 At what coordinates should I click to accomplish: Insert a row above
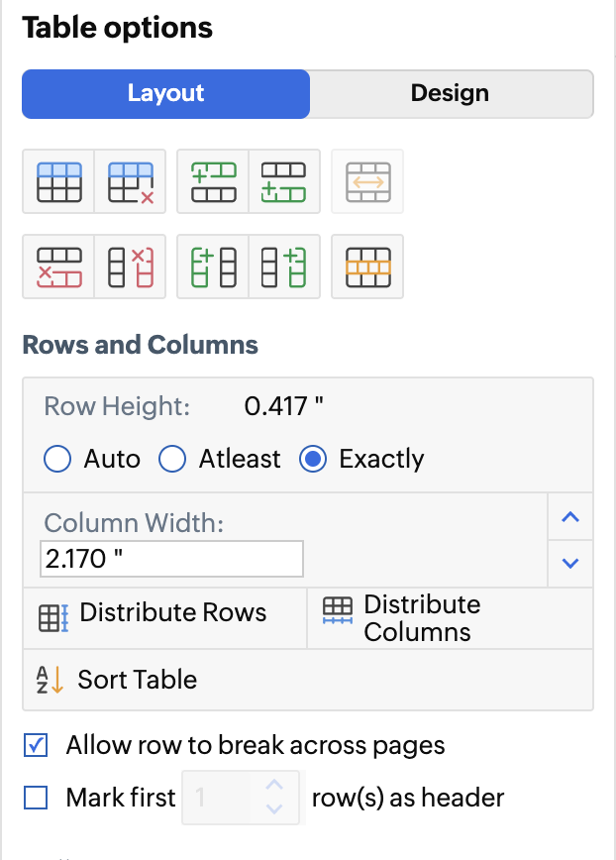point(213,181)
